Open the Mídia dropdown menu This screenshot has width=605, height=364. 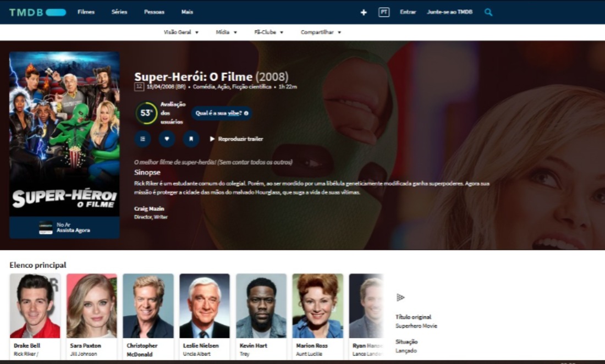click(226, 32)
